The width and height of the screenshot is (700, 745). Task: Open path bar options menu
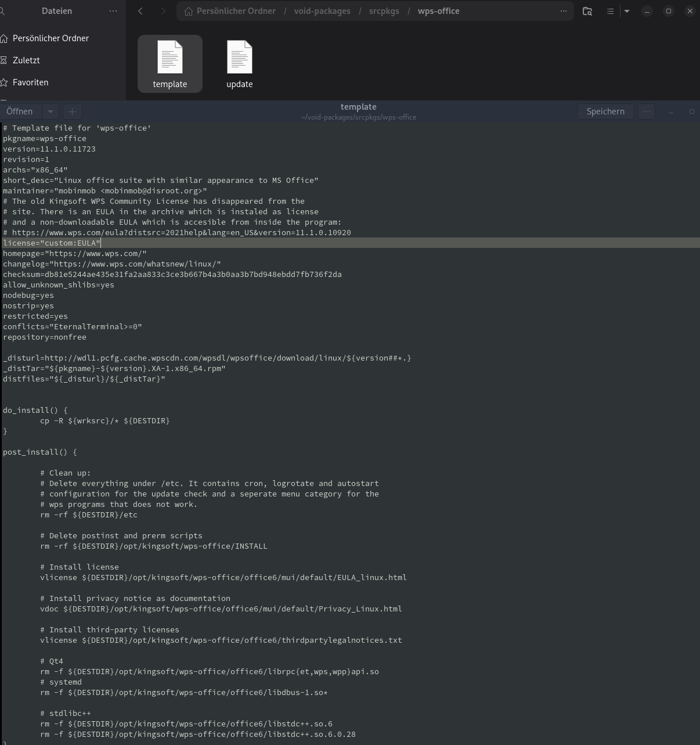pos(563,11)
